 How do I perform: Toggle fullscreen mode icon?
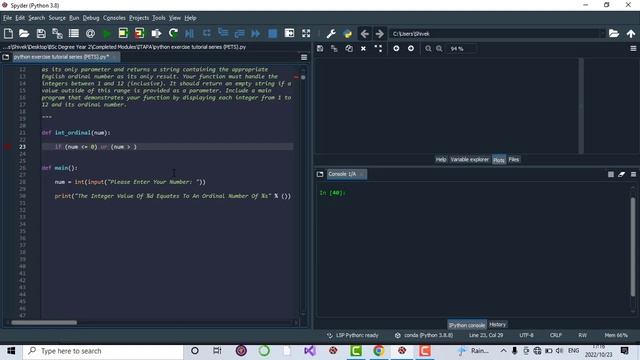click(x=306, y=33)
